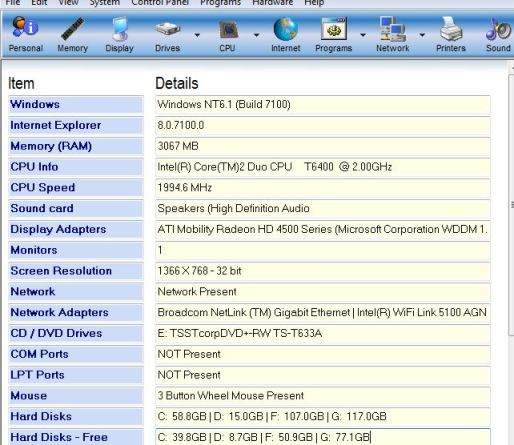
Task: Expand the dropdown arrow next to Network
Action: pyautogui.click(x=422, y=35)
